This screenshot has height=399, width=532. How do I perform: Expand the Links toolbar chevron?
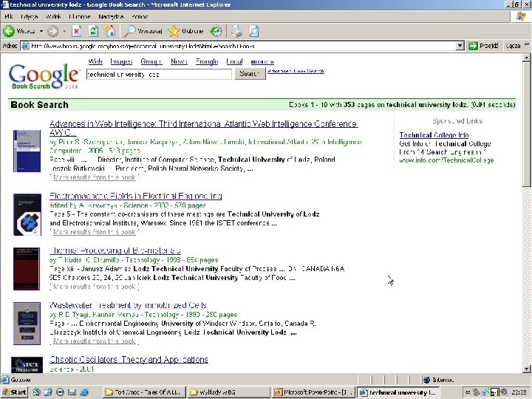(527, 45)
